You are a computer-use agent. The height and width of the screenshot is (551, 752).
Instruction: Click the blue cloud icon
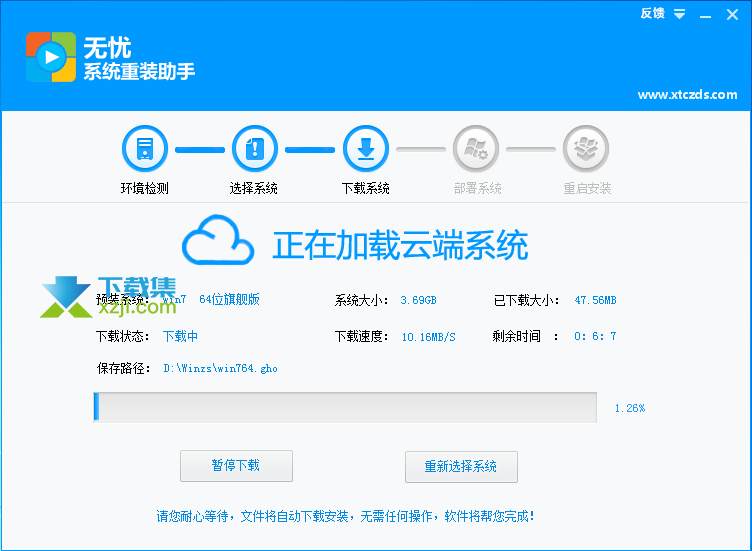(x=218, y=240)
